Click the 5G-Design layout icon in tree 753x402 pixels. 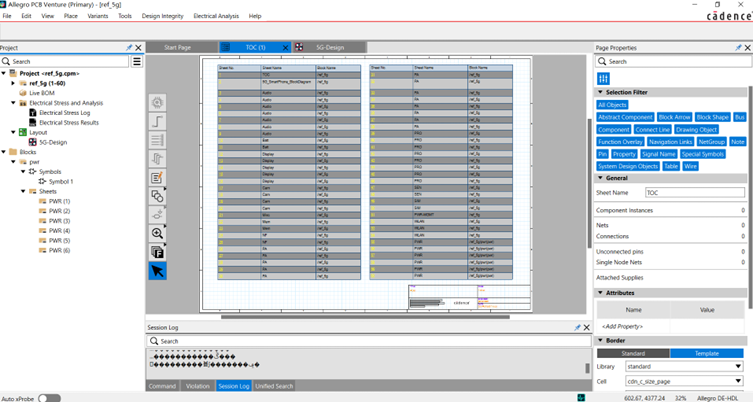click(x=33, y=142)
